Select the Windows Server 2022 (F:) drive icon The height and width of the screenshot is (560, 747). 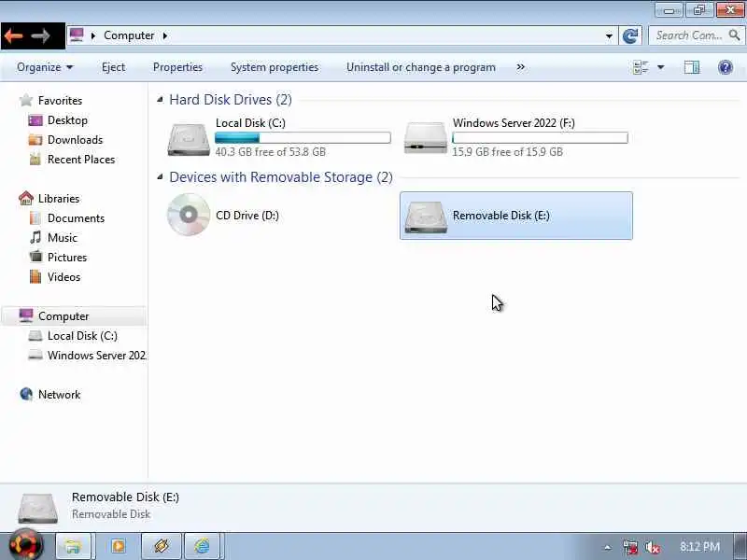426,138
